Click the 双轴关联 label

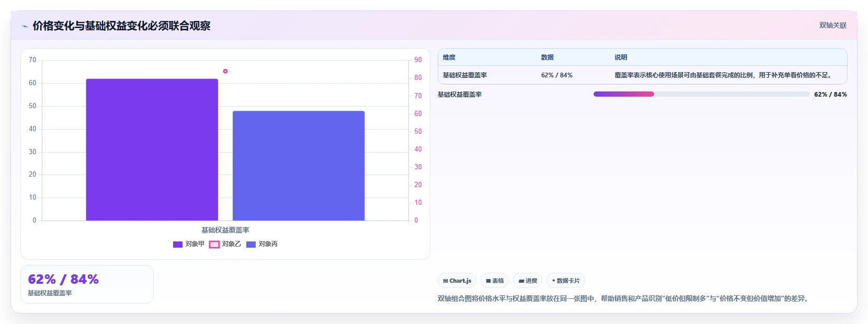833,25
